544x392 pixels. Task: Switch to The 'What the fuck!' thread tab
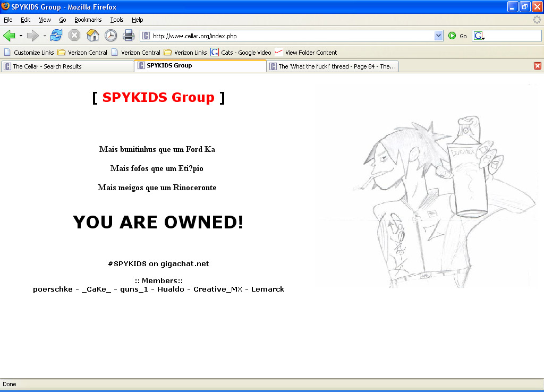[333, 66]
